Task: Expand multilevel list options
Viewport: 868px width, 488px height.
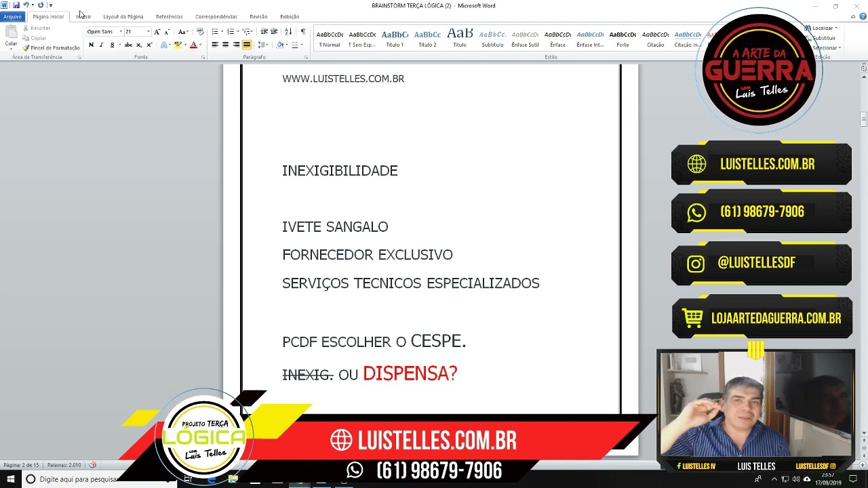Action: click(x=252, y=32)
